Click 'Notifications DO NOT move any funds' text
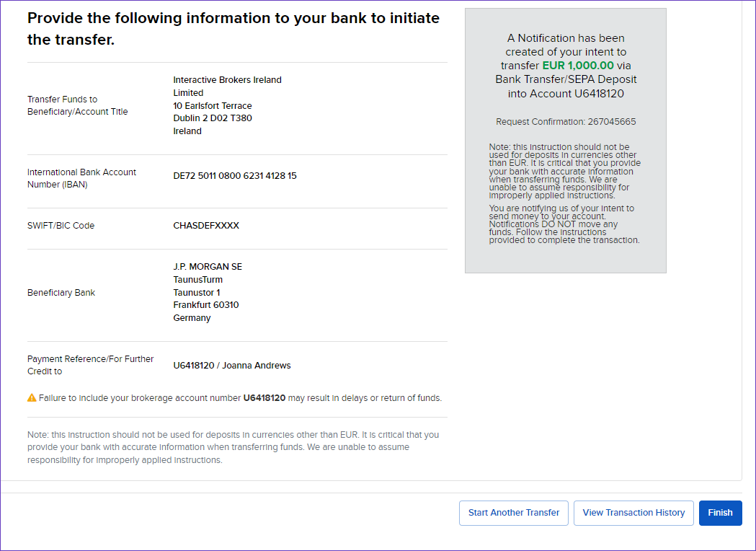Screen dimensions: 756x551 (x=553, y=228)
